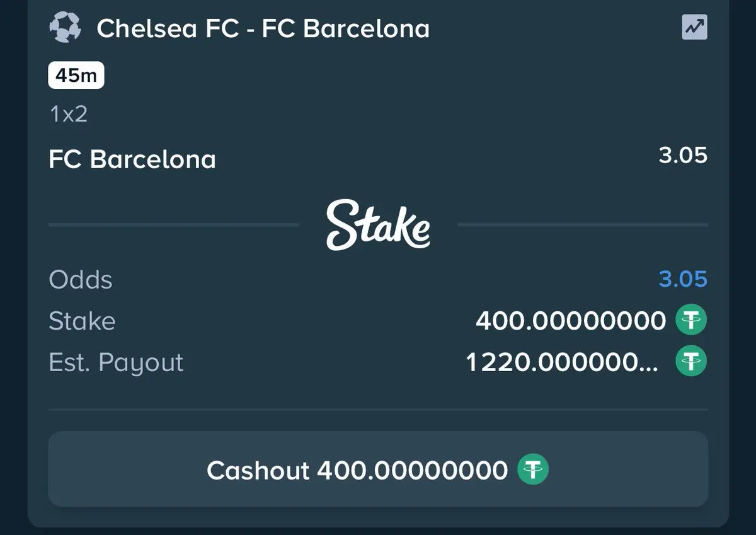This screenshot has width=756, height=535.
Task: Click the 1x2 market label
Action: (68, 114)
